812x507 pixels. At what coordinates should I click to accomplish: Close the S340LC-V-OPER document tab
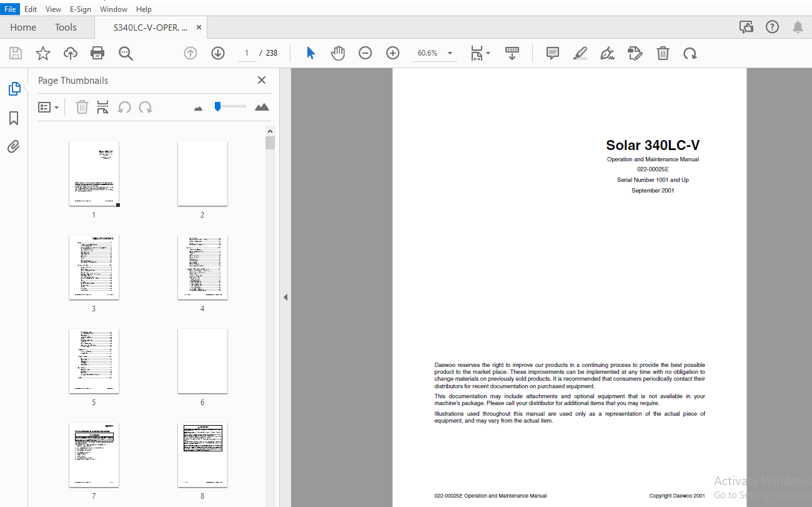tap(199, 28)
